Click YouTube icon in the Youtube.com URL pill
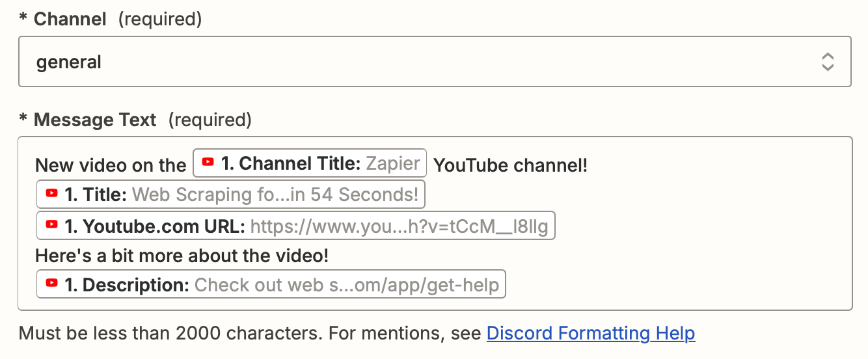 pos(52,226)
